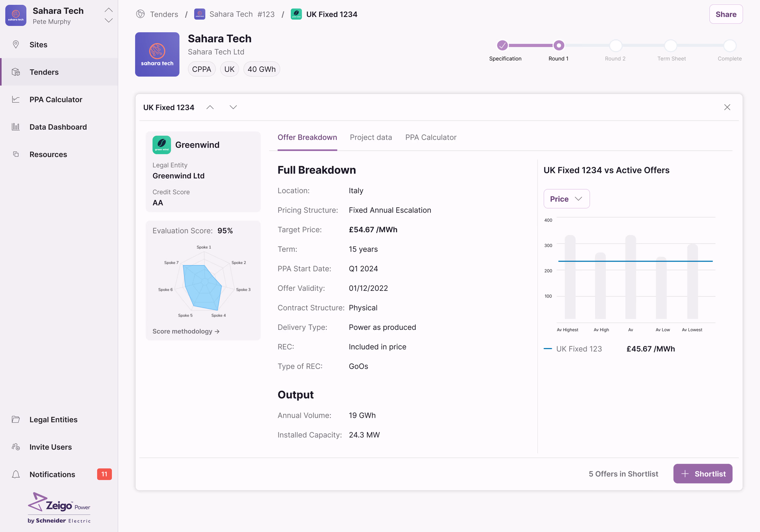The image size is (760, 532).
Task: Click the Sahara Tech account avatar in sidebar
Action: click(x=16, y=16)
